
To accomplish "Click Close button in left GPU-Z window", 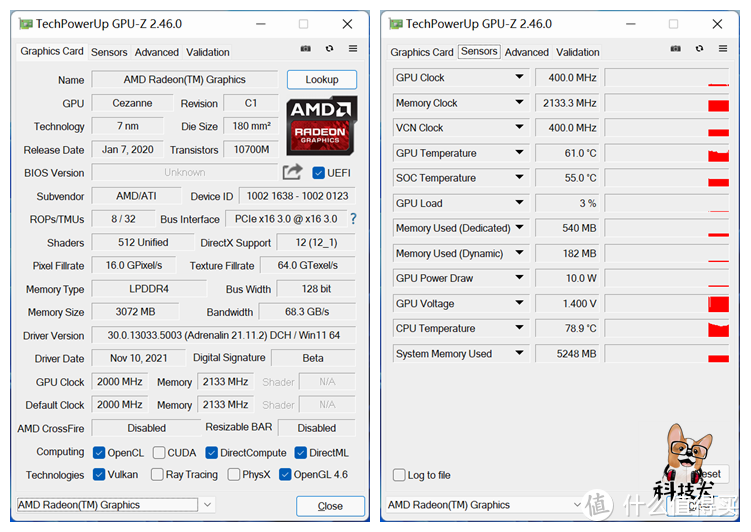I will pyautogui.click(x=330, y=506).
